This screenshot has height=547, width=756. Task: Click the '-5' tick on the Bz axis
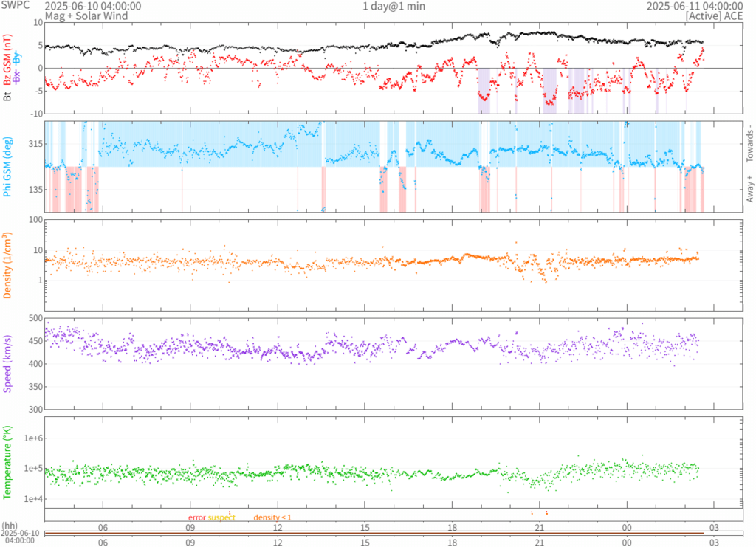click(x=39, y=91)
